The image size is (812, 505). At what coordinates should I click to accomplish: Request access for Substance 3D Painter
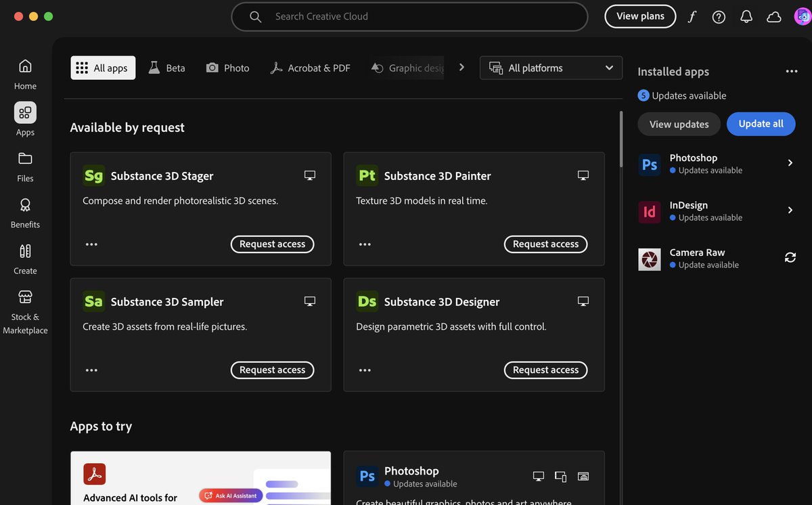pos(545,244)
